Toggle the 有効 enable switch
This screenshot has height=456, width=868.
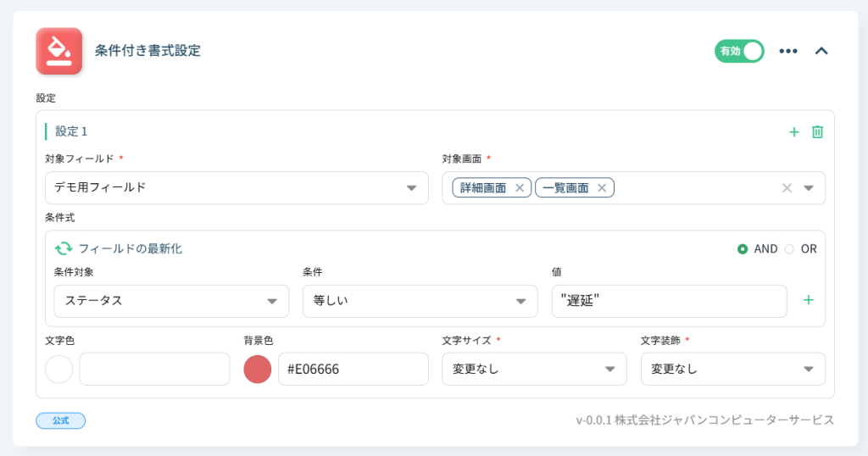tap(739, 51)
